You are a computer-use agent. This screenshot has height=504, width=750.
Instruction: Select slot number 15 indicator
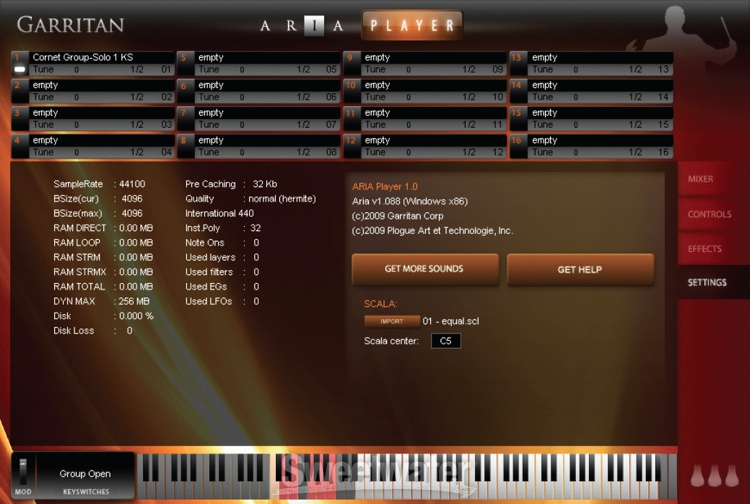pos(518,119)
